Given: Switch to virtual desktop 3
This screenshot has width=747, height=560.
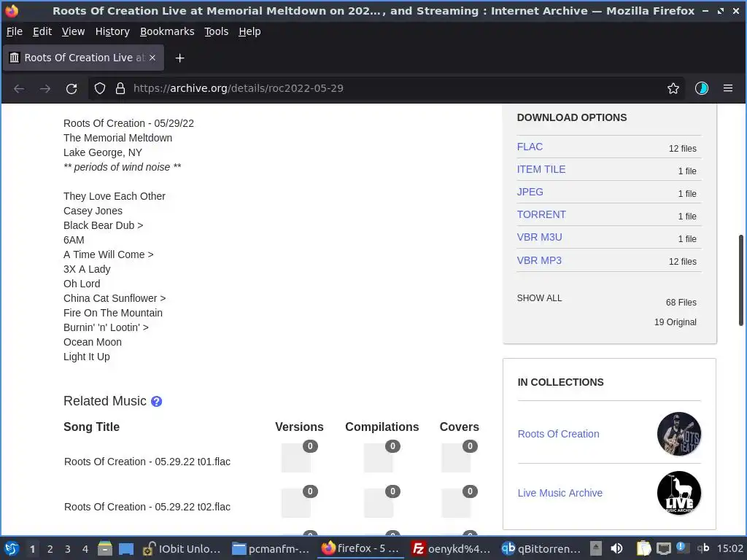Looking at the screenshot, I should tap(68, 549).
